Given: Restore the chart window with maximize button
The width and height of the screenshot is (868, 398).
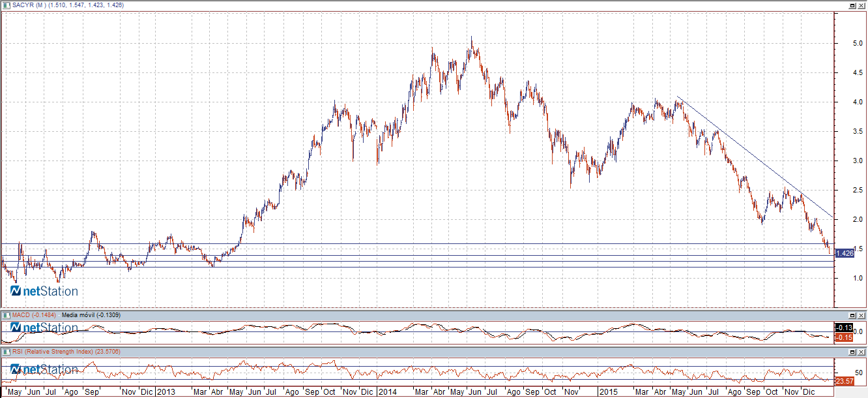Looking at the screenshot, I should [x=852, y=5].
